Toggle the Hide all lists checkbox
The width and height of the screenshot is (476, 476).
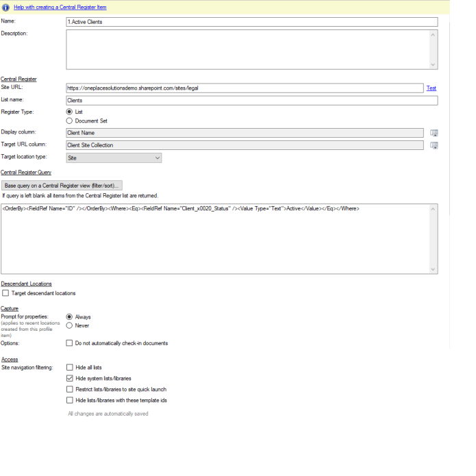click(x=69, y=368)
